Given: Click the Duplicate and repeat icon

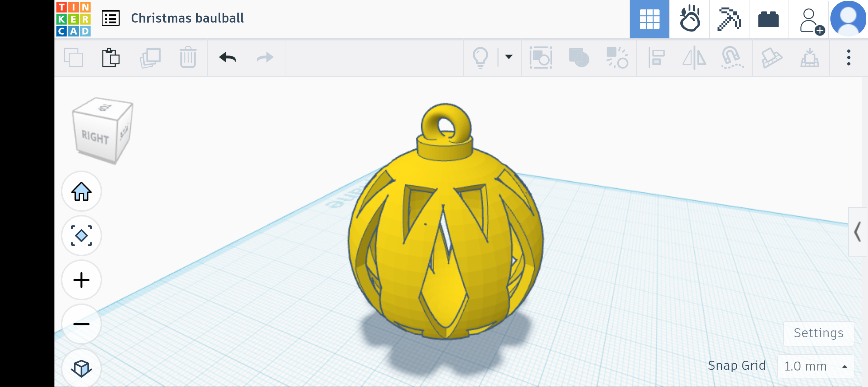Looking at the screenshot, I should tap(150, 58).
